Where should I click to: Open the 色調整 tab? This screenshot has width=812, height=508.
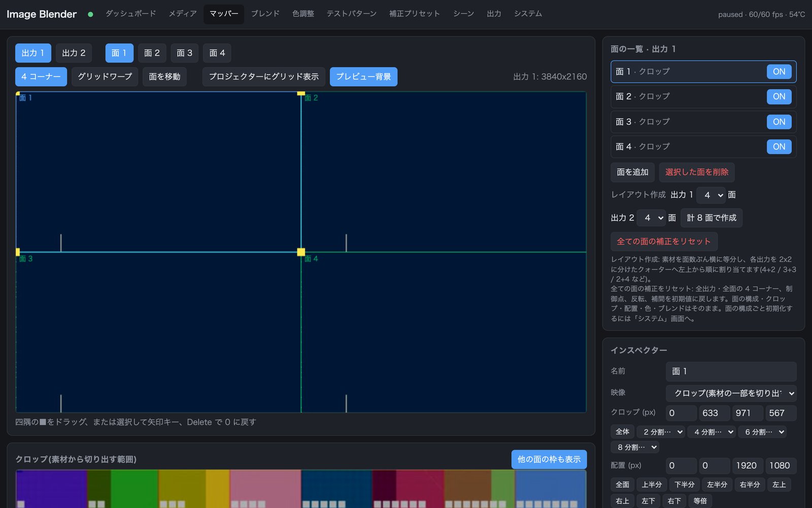click(x=303, y=14)
